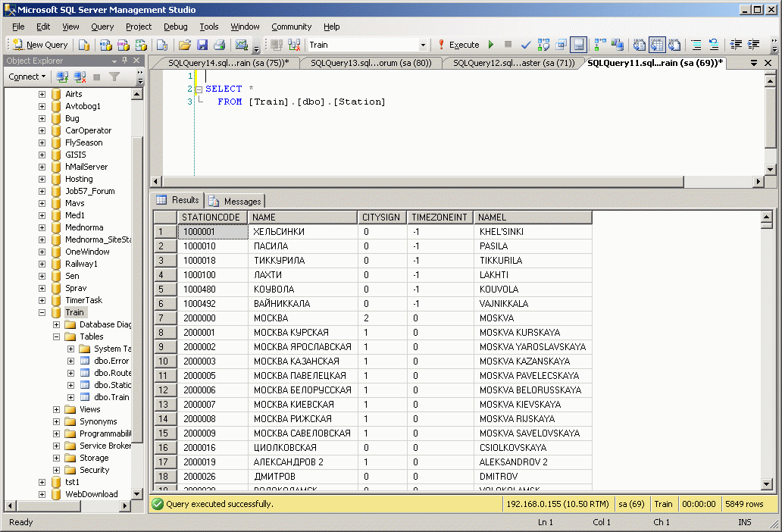Open the File menu
Screen dimensions: 782x532
[x=18, y=27]
